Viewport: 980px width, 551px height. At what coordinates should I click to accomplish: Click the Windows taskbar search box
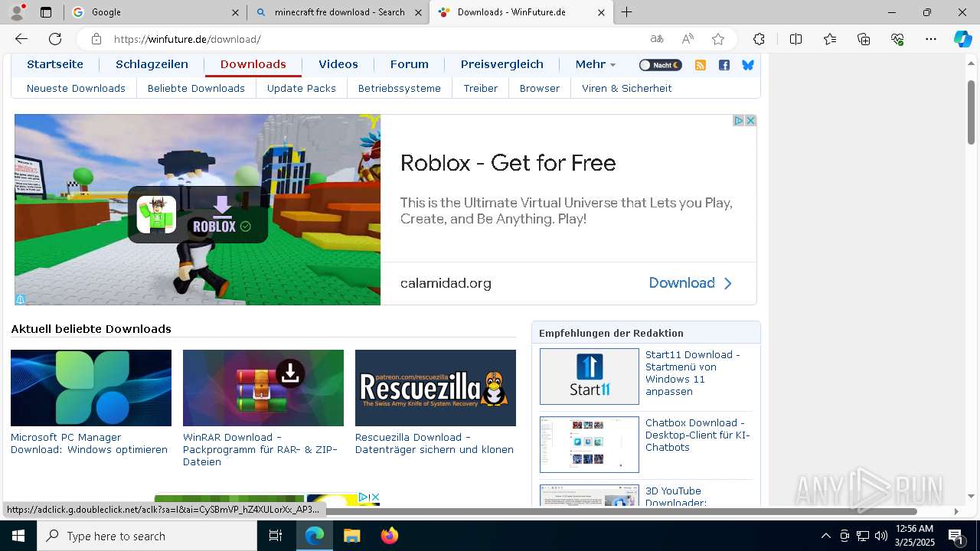pos(147,536)
